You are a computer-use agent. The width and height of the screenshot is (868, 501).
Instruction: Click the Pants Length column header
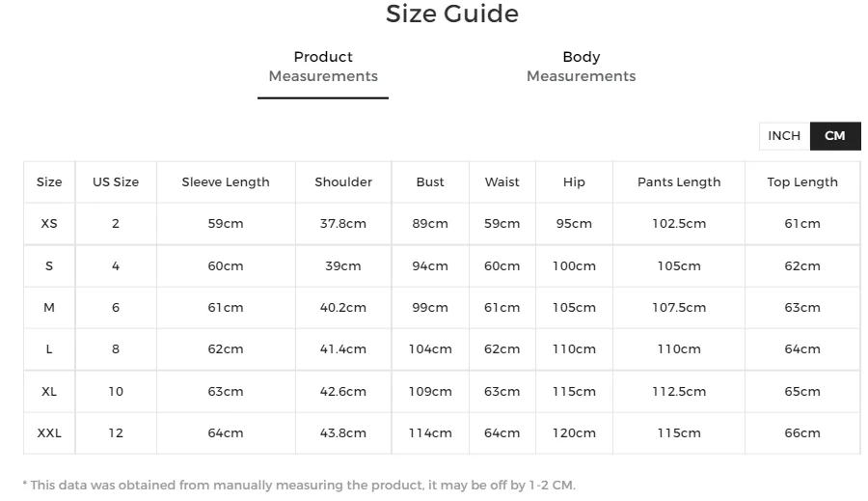point(679,182)
